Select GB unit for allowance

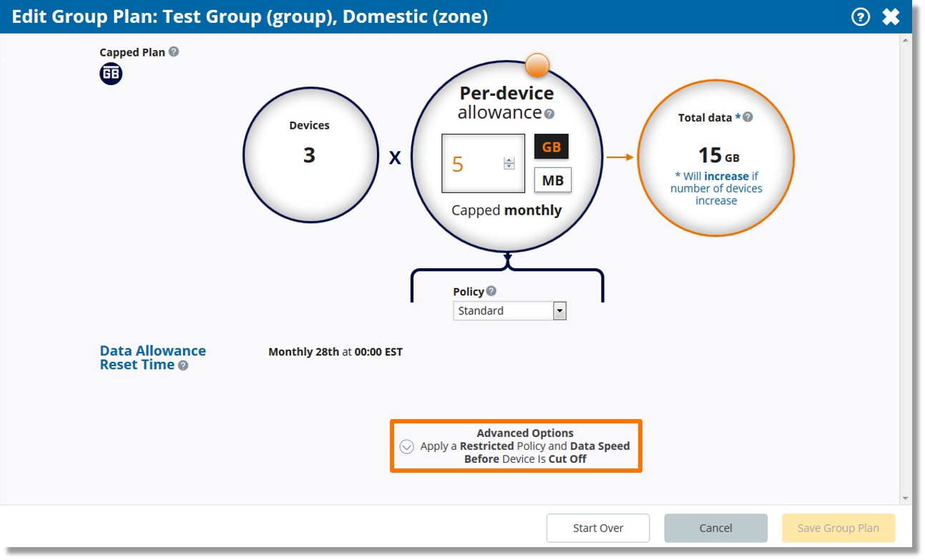click(x=552, y=147)
